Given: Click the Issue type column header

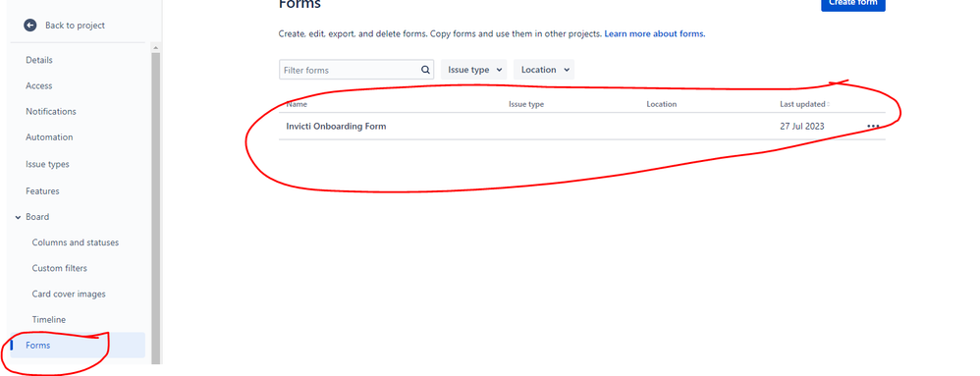Looking at the screenshot, I should (x=526, y=104).
